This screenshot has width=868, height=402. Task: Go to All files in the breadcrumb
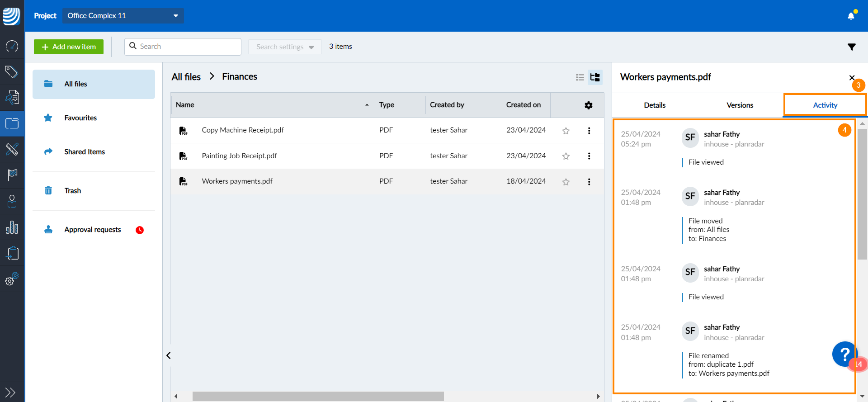pos(186,77)
